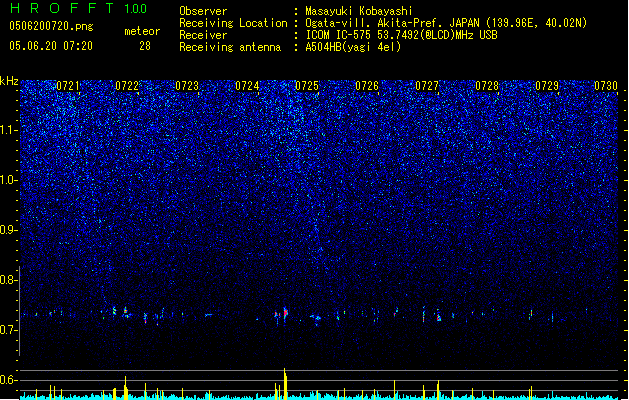Click the Receiving Location label

pyautogui.click(x=233, y=23)
